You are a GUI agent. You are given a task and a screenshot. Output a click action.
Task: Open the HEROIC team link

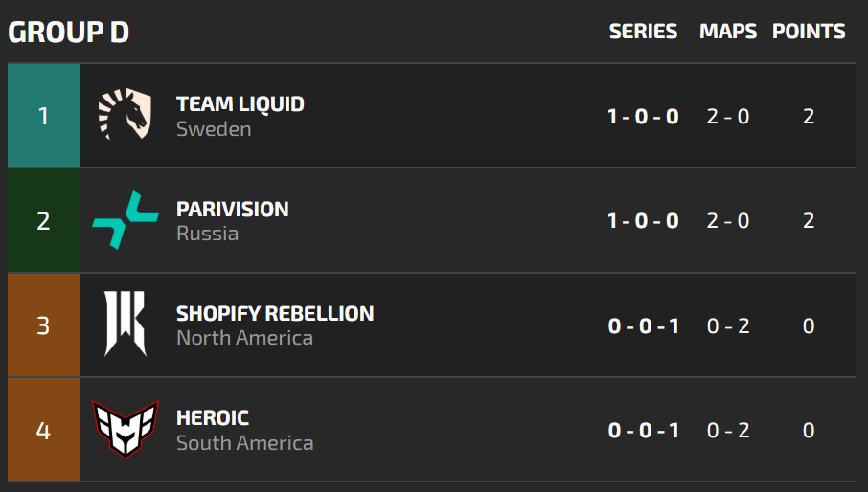pyautogui.click(x=213, y=418)
